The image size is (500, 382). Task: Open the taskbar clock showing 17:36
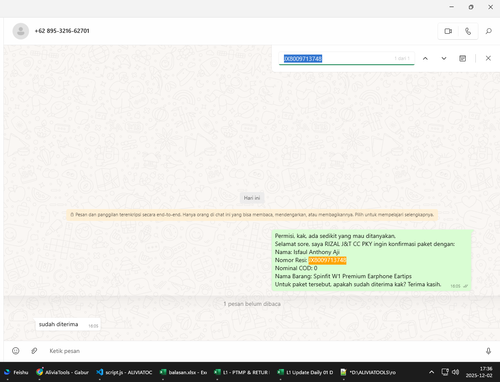pyautogui.click(x=479, y=372)
